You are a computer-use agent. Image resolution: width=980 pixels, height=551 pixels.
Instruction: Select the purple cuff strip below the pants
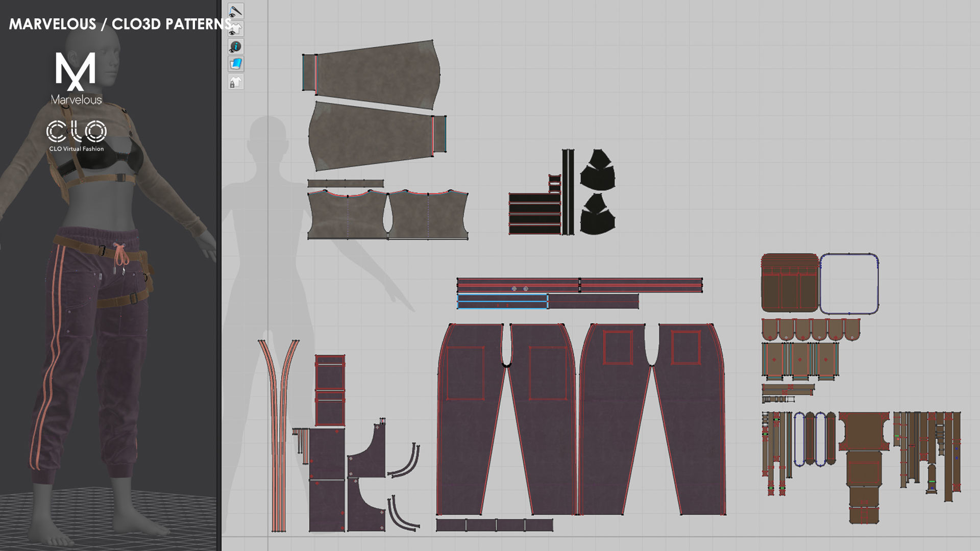coord(495,525)
